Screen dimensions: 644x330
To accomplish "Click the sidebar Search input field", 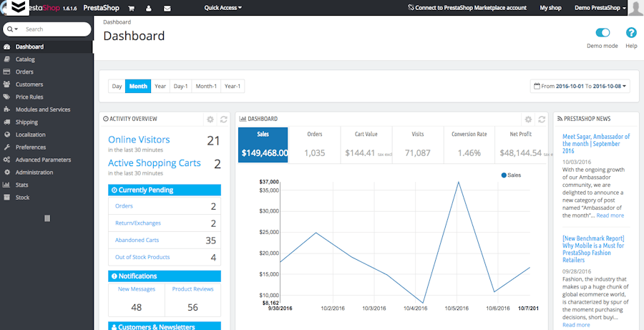I will tap(55, 29).
